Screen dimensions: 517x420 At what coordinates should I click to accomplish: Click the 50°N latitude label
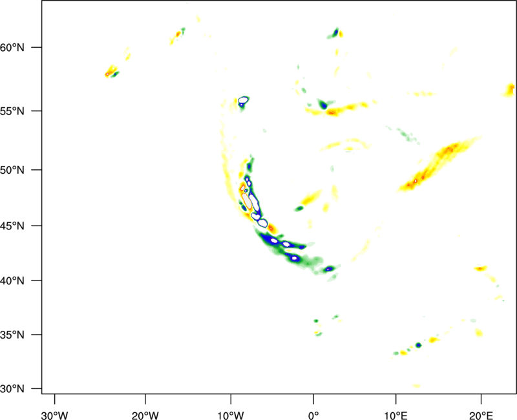(12, 171)
